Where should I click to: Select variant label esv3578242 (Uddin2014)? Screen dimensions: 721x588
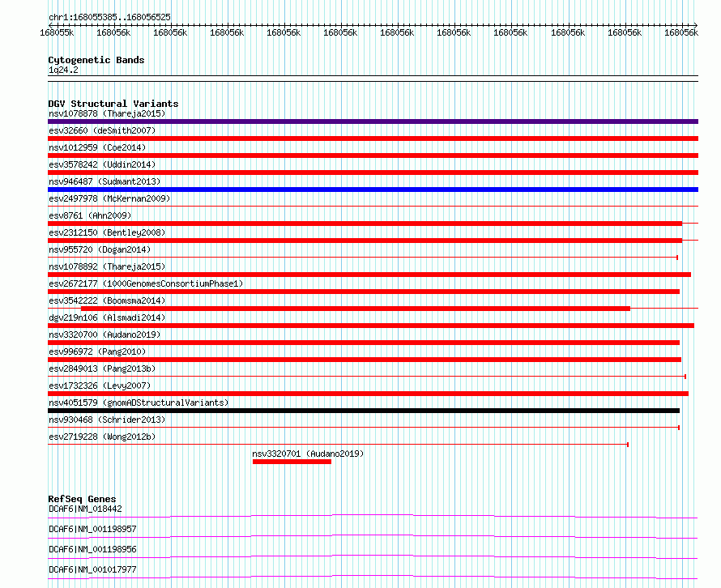(102, 164)
